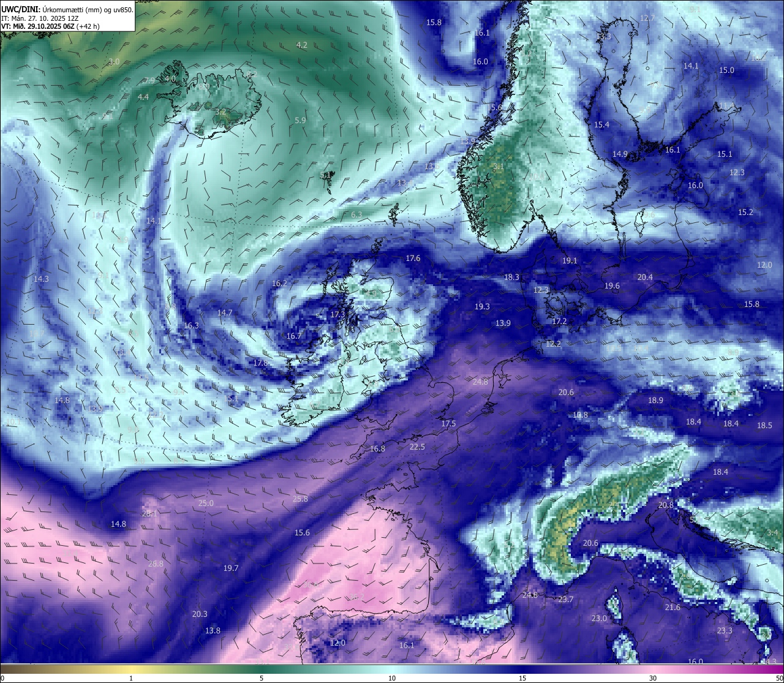Click the '12.2' value label
This screenshot has height=683, width=784.
pyautogui.click(x=553, y=344)
